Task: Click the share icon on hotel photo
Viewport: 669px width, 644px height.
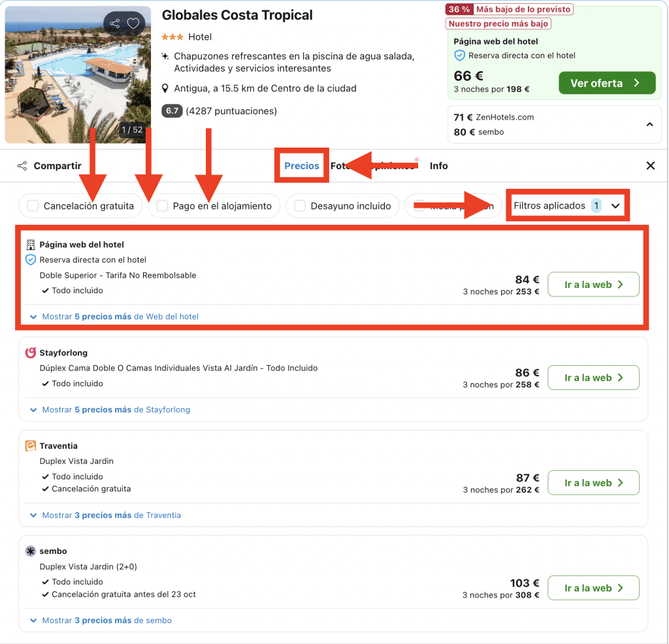Action: pyautogui.click(x=115, y=24)
